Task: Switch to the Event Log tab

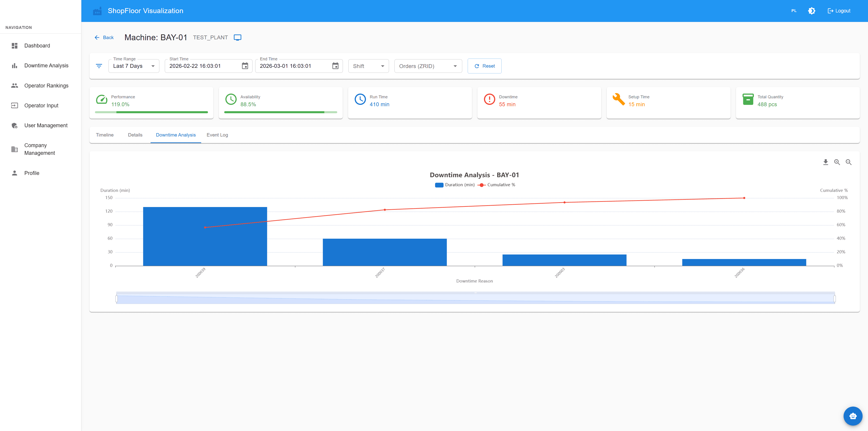Action: click(x=217, y=135)
